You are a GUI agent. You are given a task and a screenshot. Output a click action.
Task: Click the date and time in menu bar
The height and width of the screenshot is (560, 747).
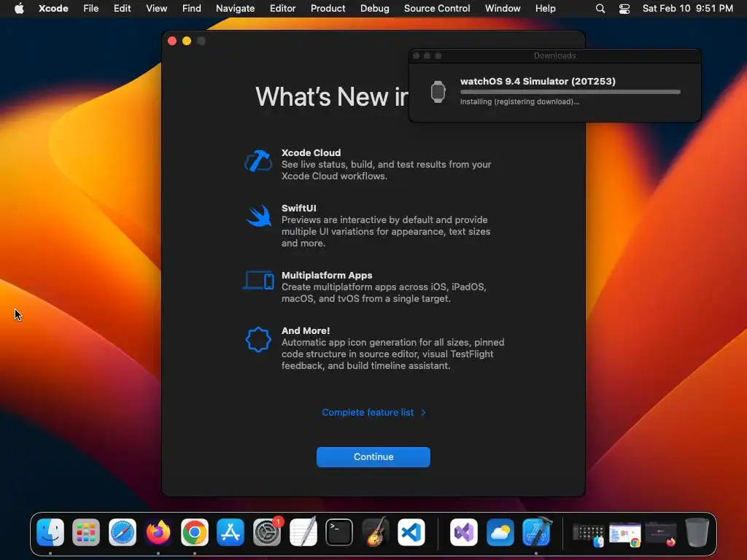point(687,9)
